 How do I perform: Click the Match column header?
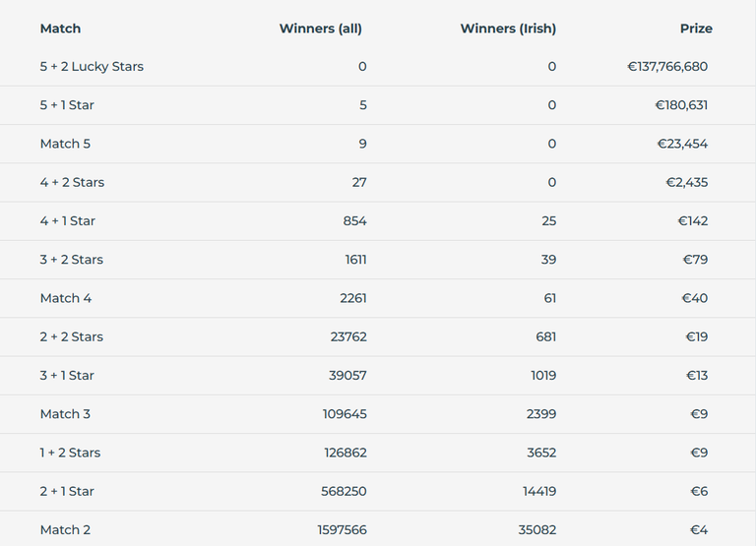click(60, 29)
